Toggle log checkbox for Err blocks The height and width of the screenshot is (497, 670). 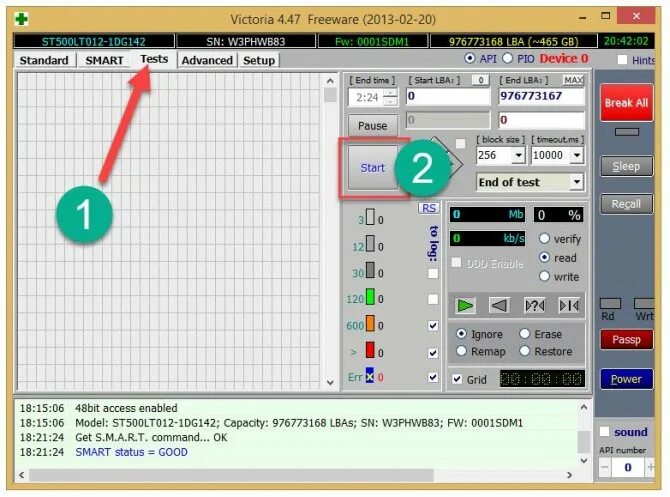pyautogui.click(x=433, y=377)
